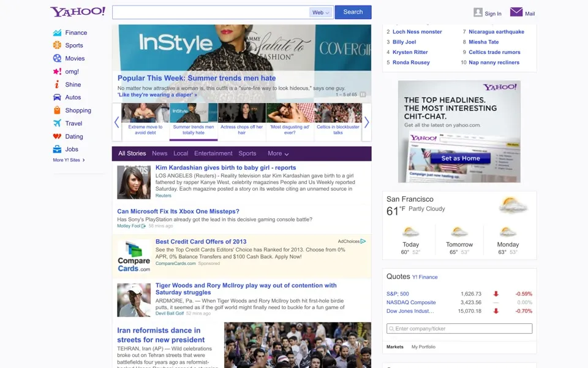Screen dimensions: 588x368
Task: Select the Markets tab in Quotes
Action: click(395, 347)
